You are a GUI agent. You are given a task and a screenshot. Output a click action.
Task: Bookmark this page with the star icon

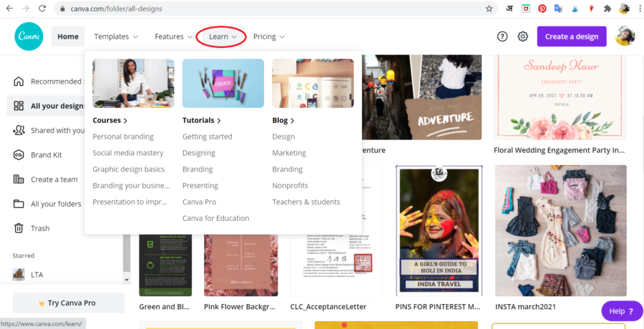coord(489,9)
